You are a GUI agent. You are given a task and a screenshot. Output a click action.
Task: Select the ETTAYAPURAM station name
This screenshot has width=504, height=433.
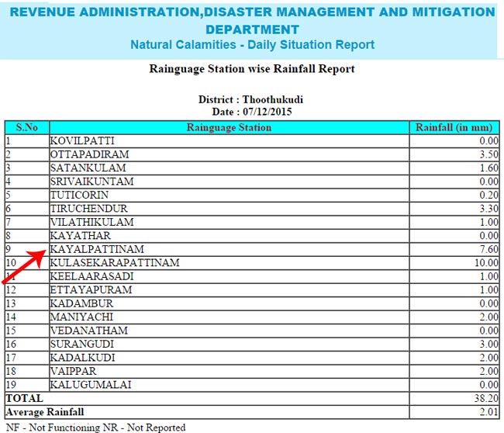coord(91,290)
